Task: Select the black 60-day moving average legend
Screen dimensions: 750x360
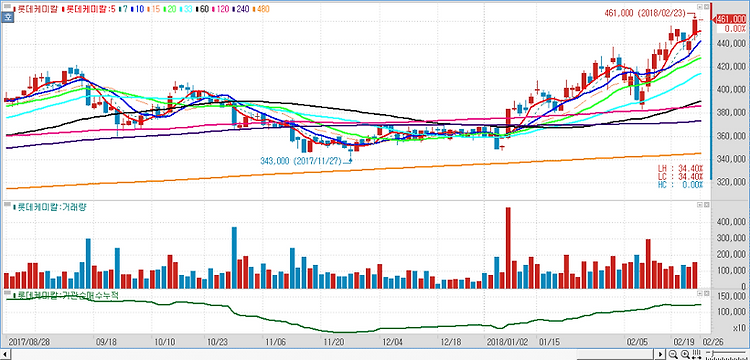Action: (201, 9)
